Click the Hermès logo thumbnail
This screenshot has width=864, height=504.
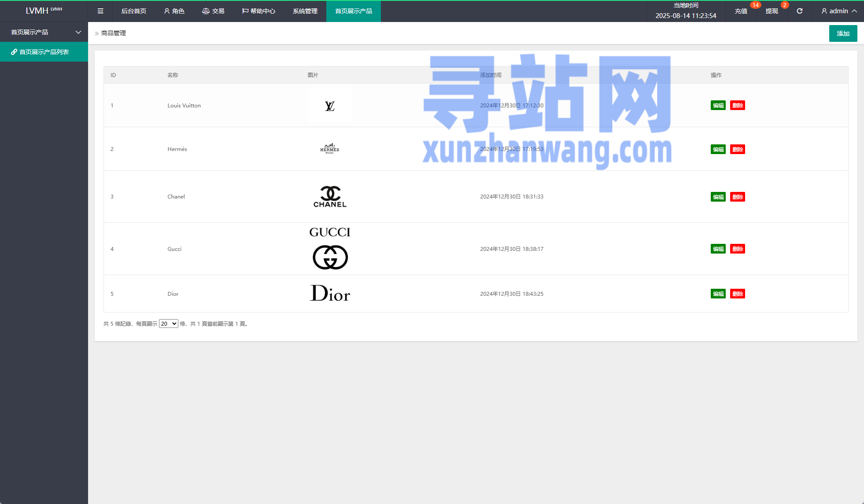330,149
